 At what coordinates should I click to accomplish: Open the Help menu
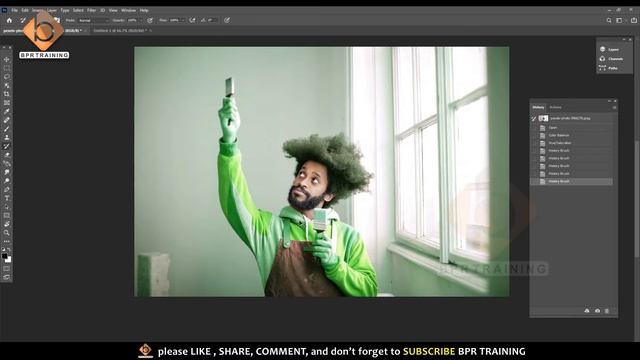[144, 10]
